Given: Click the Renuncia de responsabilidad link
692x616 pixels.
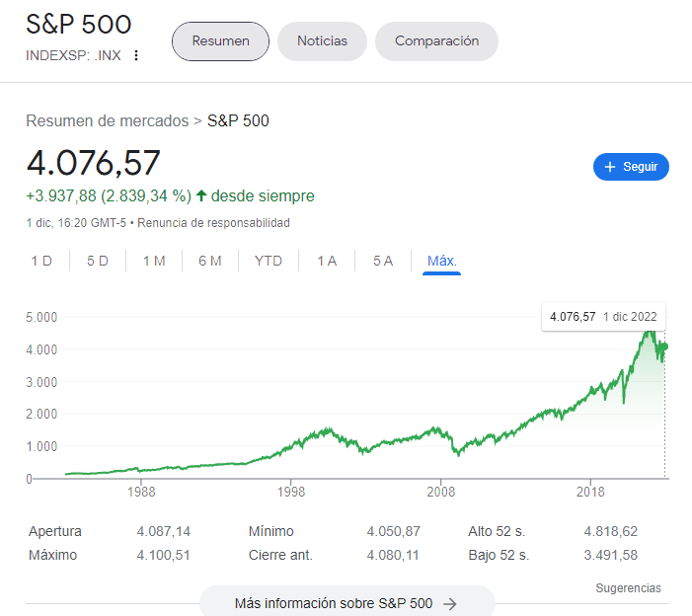Looking at the screenshot, I should 213,223.
